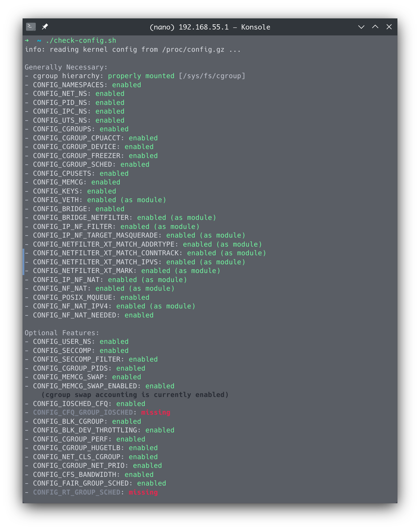
Task: Click the Konsole terminal icon in title bar
Action: (x=31, y=27)
